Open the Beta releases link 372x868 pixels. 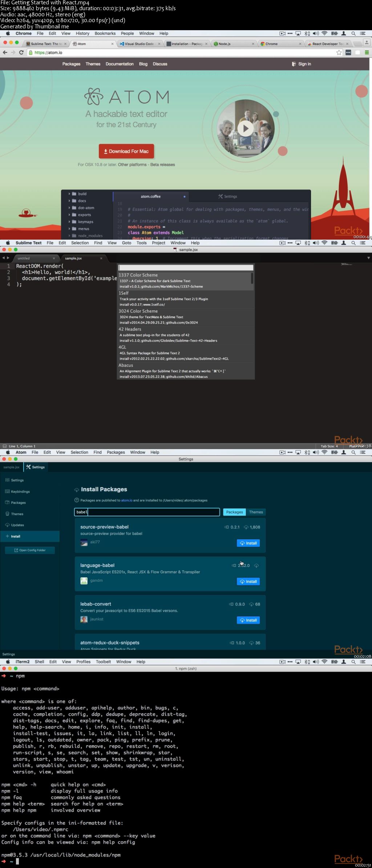[x=162, y=165]
